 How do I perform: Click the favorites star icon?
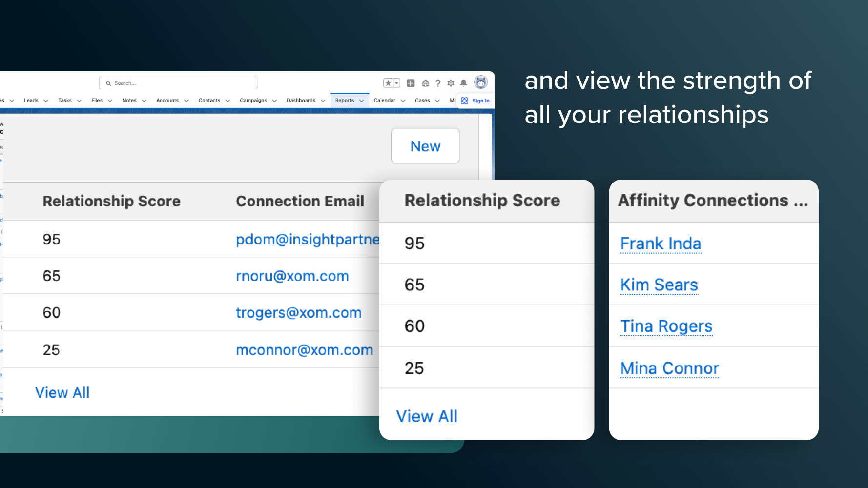point(388,83)
